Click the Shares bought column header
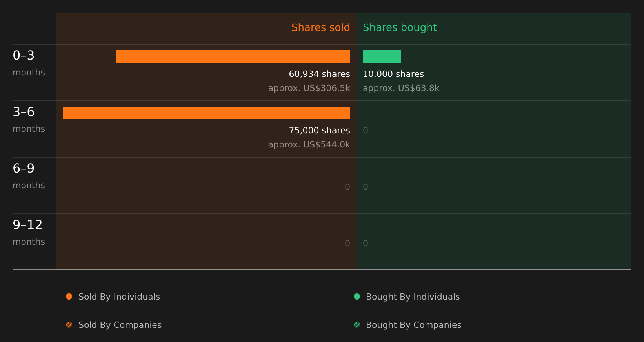 pyautogui.click(x=400, y=27)
